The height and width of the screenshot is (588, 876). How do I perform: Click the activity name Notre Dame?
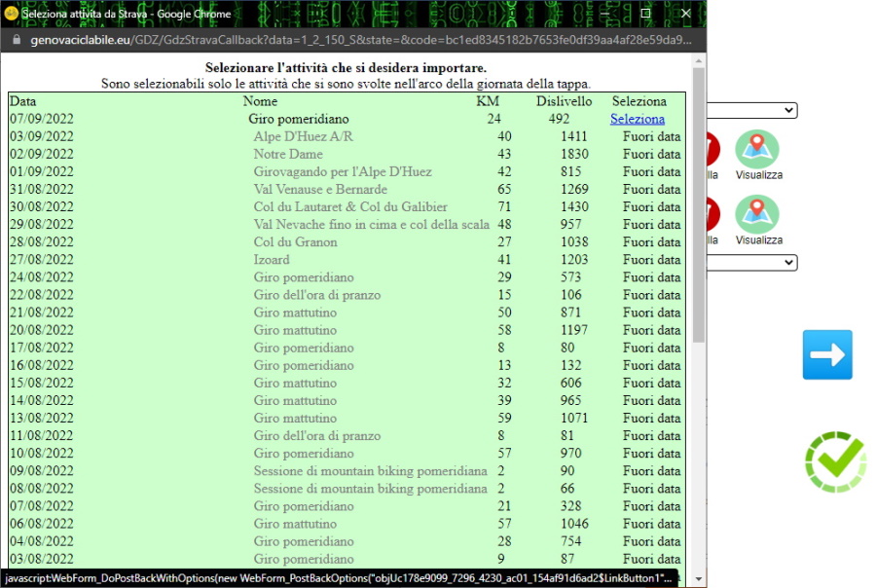click(x=288, y=154)
